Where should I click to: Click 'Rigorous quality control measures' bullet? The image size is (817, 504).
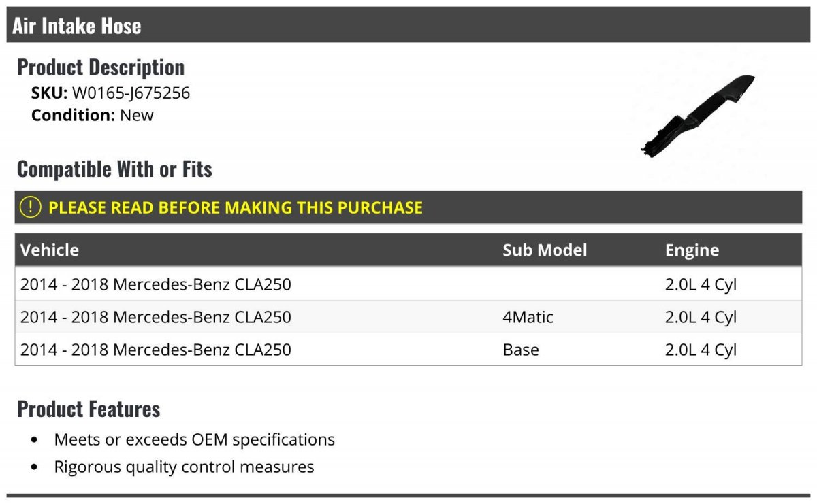point(184,467)
